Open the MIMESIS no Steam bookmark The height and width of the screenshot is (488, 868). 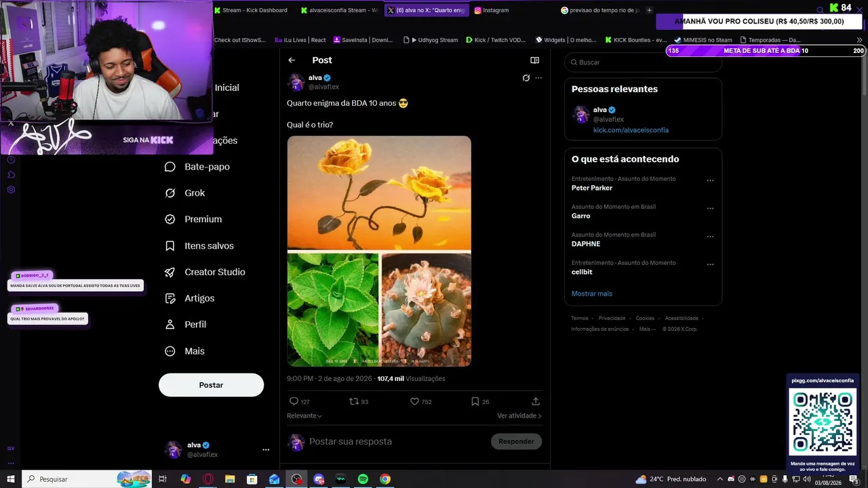(703, 40)
